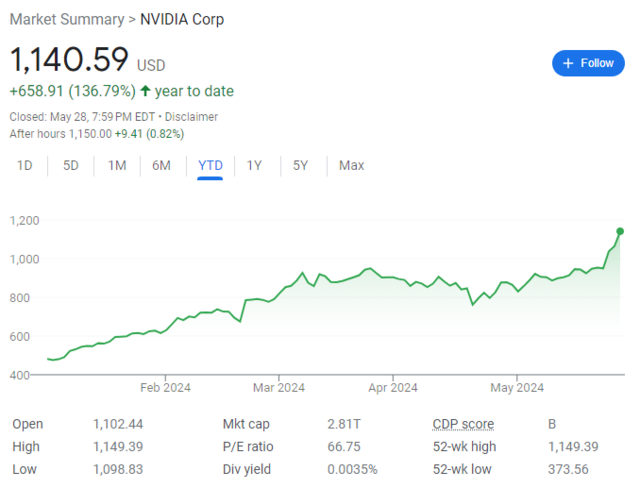Switch to the 6M chart range
Screen dimensions: 640x488
click(161, 166)
